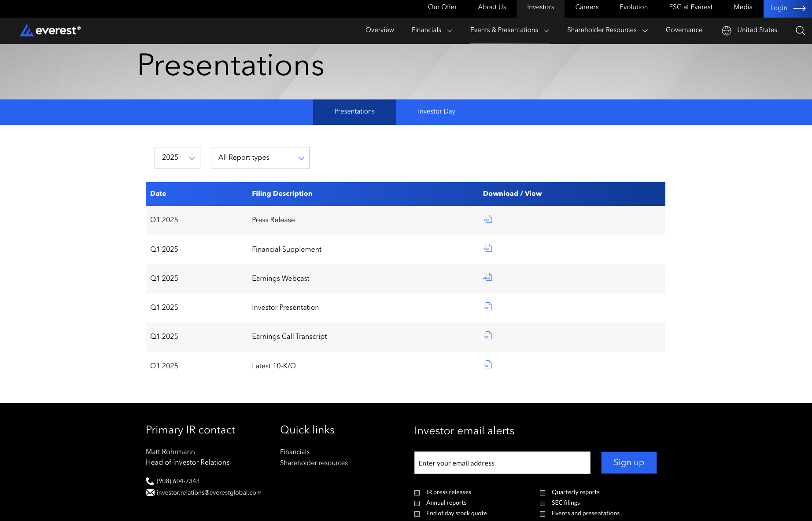Open the Evolution top link
This screenshot has height=521, width=812.
633,7
